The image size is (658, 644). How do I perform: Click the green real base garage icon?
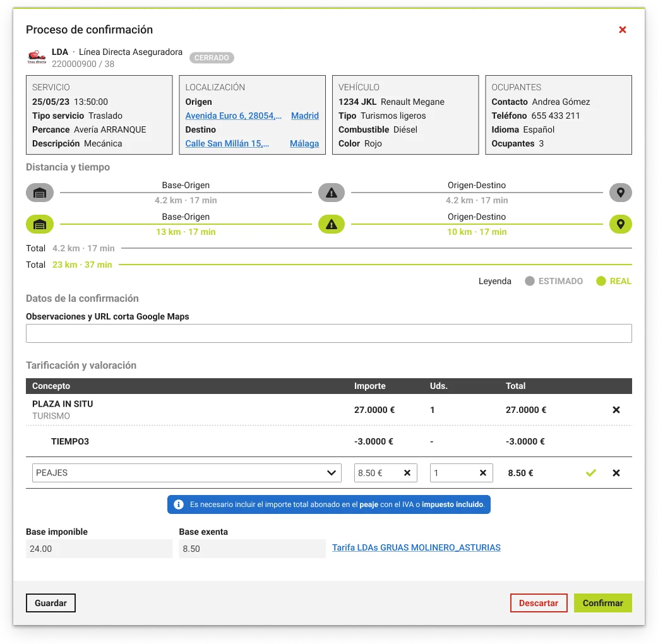(40, 225)
